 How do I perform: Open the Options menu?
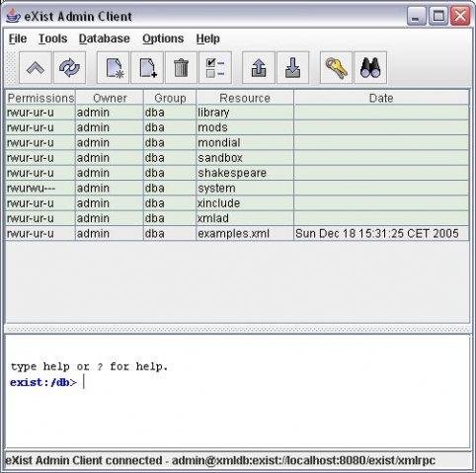pyautogui.click(x=163, y=39)
